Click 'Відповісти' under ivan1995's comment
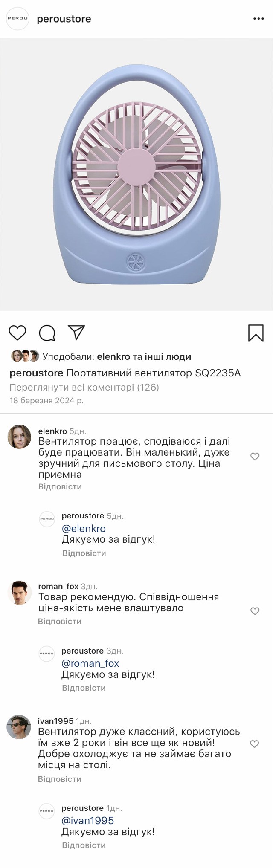Viewport: 273px width, 868px height. coord(60,779)
